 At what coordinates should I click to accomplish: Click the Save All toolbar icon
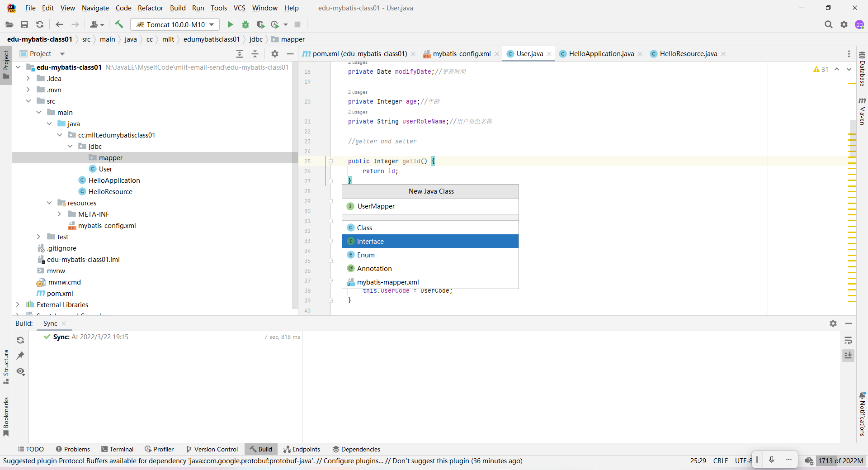(24, 24)
